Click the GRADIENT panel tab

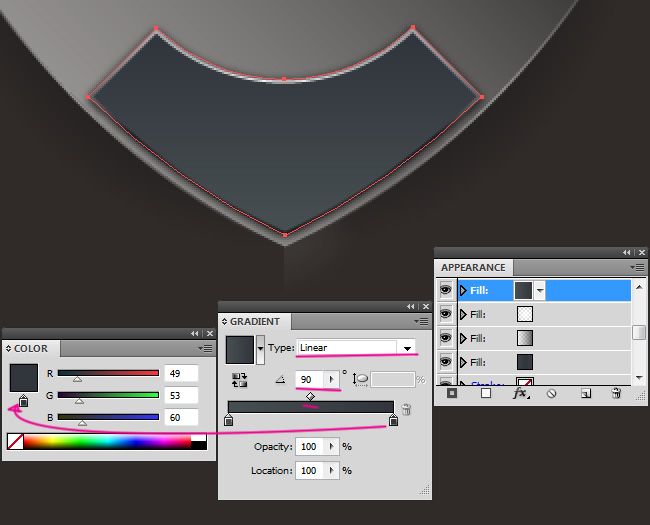[255, 322]
